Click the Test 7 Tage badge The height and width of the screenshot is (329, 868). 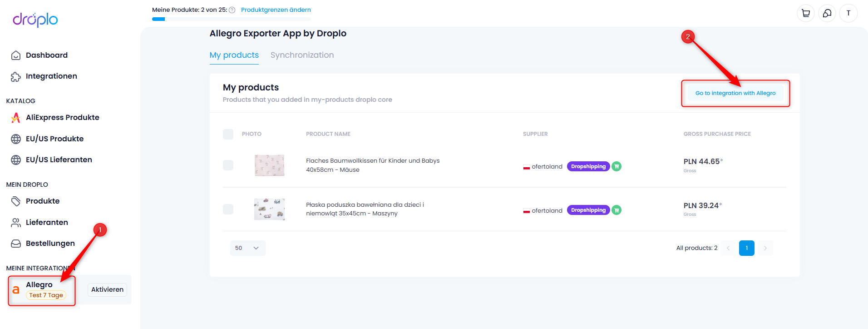pyautogui.click(x=46, y=295)
